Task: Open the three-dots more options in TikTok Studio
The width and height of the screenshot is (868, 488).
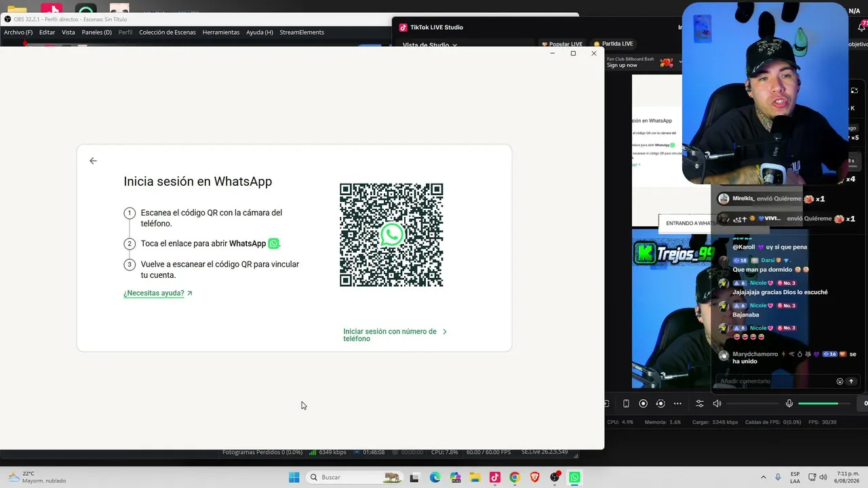Action: [677, 404]
